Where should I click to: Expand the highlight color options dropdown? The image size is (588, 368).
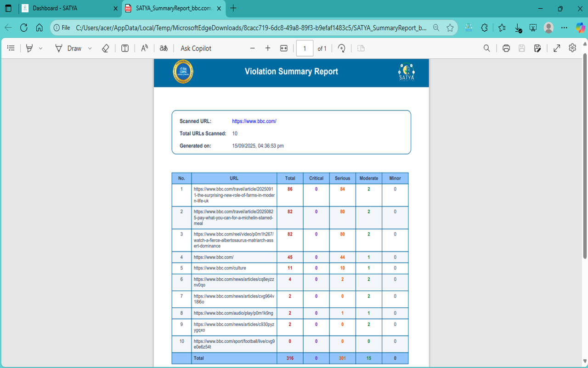(x=40, y=48)
